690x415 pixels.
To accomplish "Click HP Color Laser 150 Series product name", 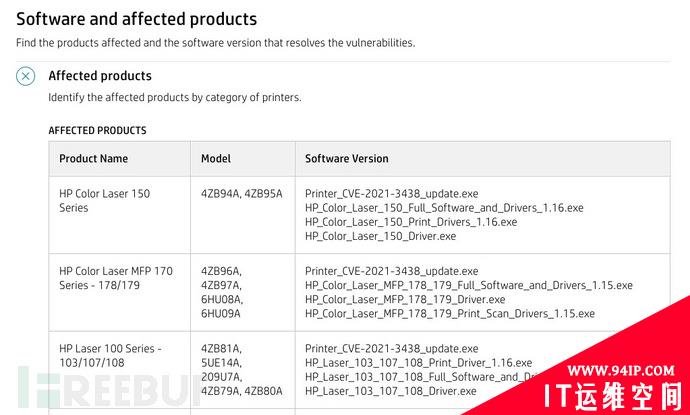I will 105,201.
